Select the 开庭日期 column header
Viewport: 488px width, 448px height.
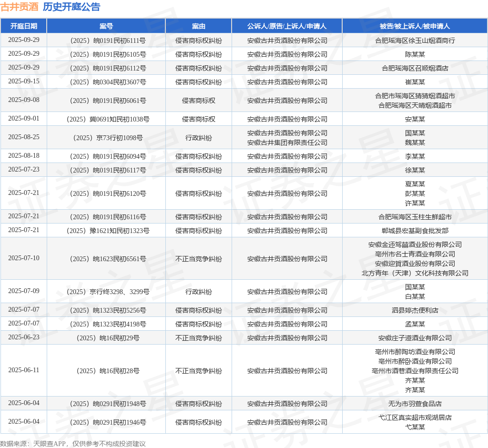[24, 26]
